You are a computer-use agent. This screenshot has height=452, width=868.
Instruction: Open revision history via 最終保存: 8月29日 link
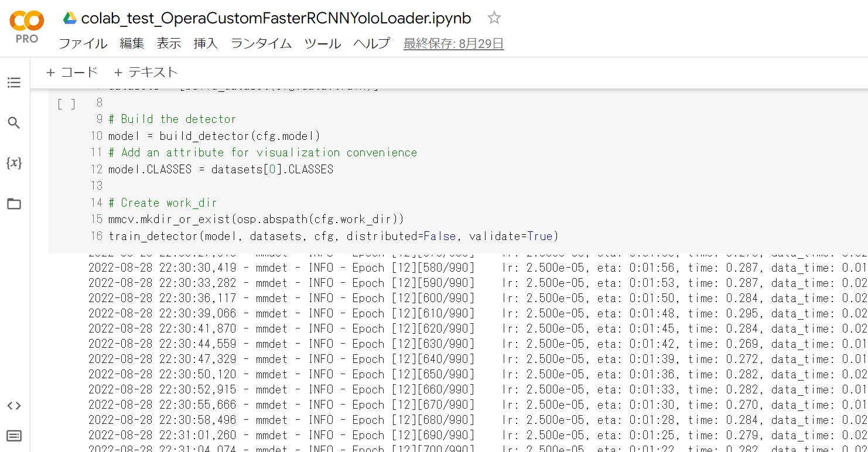point(454,43)
